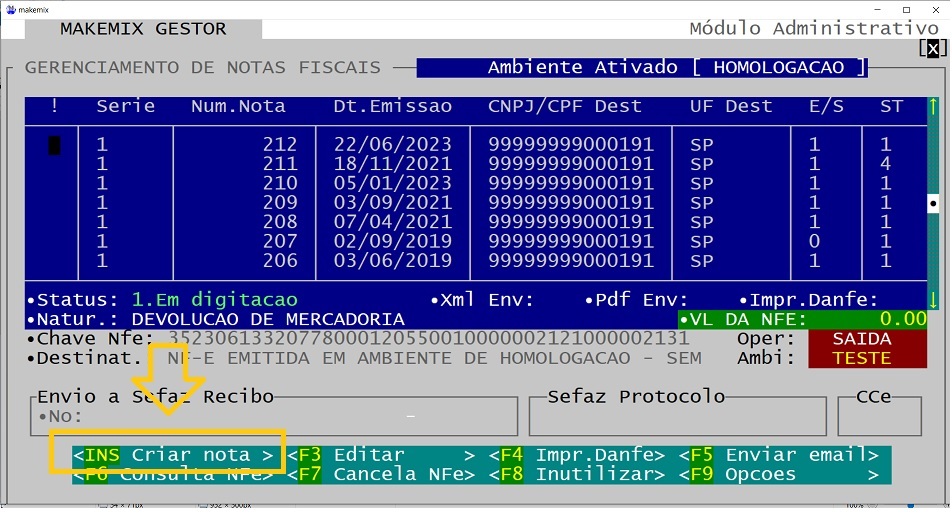Viewport: 952px width, 516px height.
Task: Click the UF Dest column header
Action: 731,106
